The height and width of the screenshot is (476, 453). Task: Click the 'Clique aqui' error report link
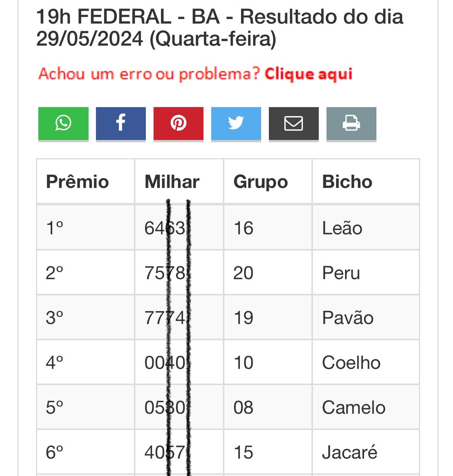pos(308,73)
